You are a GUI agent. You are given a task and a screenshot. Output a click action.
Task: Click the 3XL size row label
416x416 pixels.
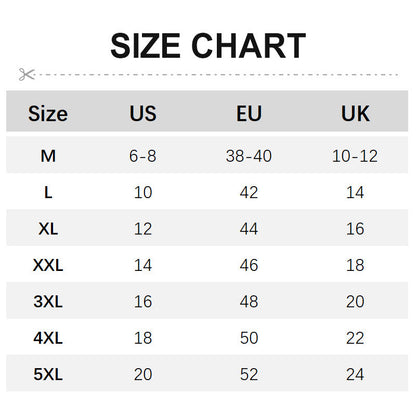(x=48, y=302)
